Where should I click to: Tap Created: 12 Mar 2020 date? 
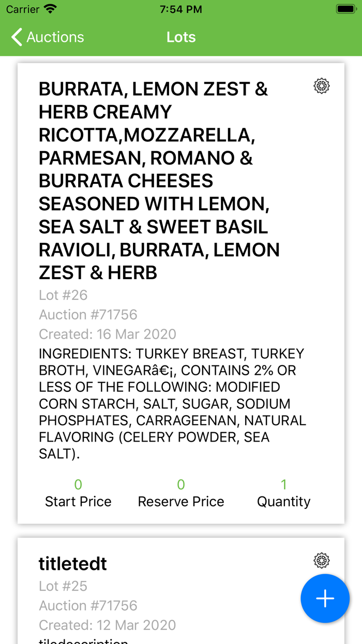(x=108, y=625)
